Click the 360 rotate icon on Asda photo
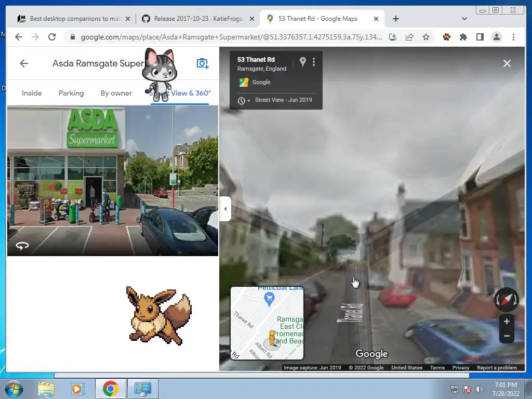This screenshot has height=399, width=532. click(22, 246)
